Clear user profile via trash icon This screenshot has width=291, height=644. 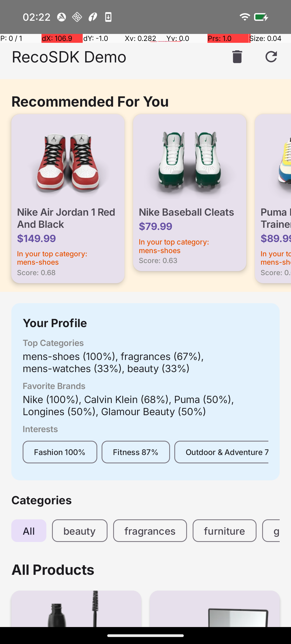click(237, 57)
